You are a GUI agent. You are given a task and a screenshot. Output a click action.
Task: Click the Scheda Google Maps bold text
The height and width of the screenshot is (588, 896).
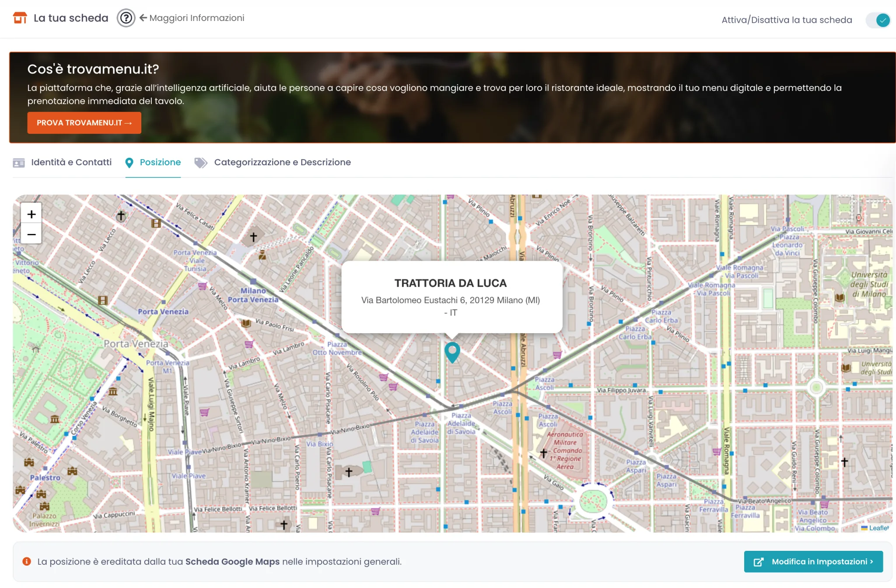coord(232,562)
